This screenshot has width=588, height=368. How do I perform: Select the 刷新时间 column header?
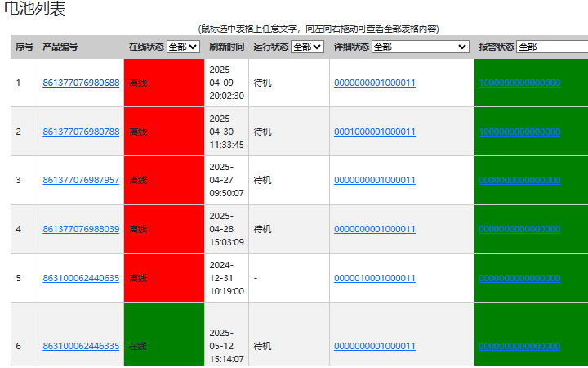(x=226, y=47)
